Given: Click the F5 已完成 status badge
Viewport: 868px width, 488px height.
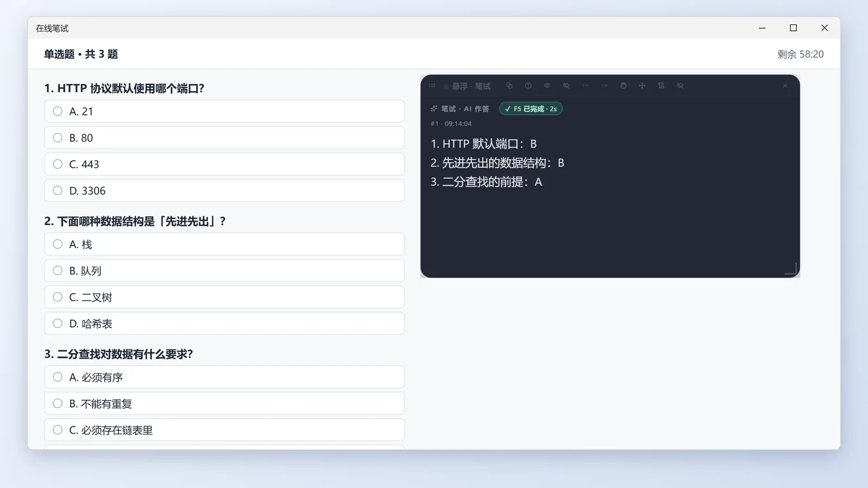Looking at the screenshot, I should click(531, 109).
